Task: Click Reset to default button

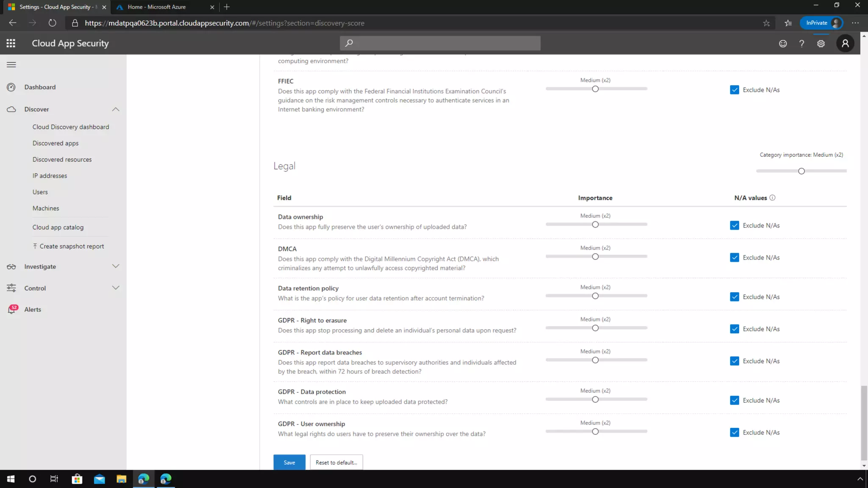Action: click(336, 463)
